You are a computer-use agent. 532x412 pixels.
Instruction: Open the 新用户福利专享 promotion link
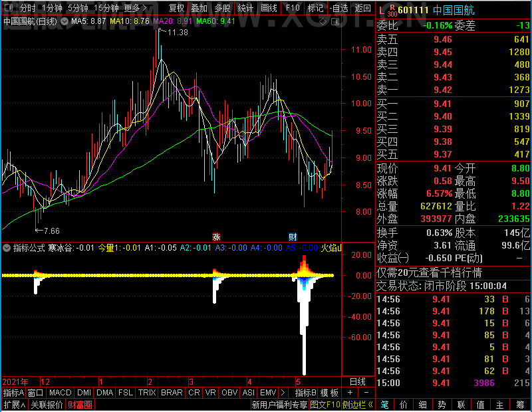pyautogui.click(x=279, y=405)
